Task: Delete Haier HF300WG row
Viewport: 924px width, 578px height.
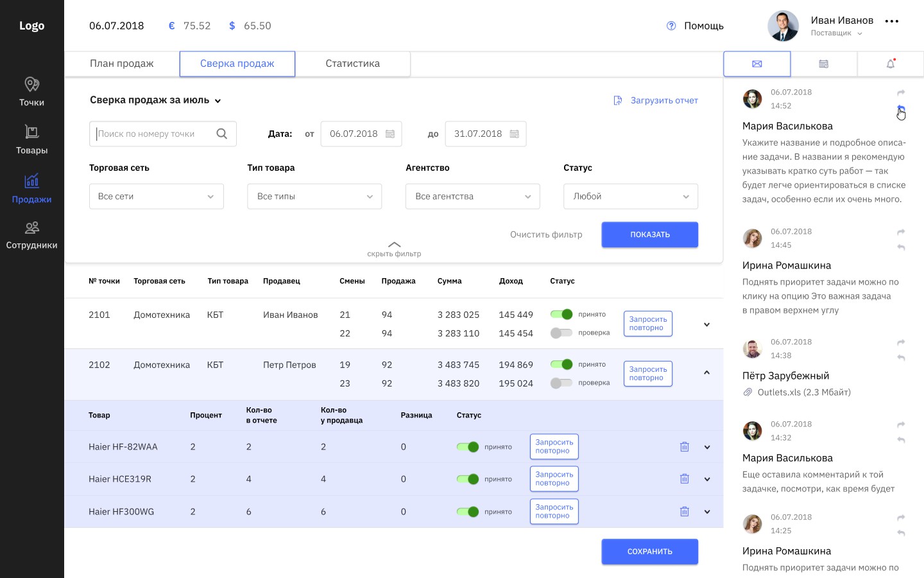Action: [x=685, y=512]
